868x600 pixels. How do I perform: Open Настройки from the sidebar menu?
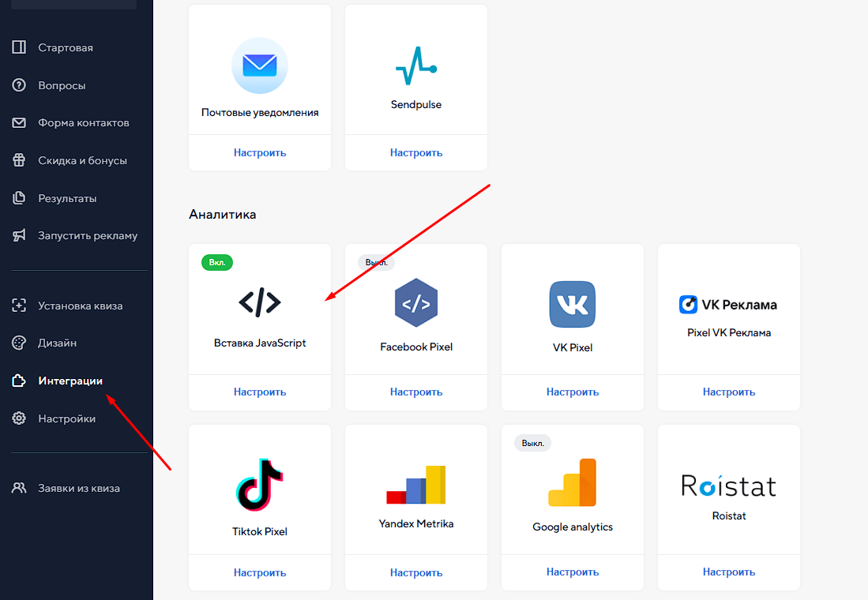tap(66, 419)
